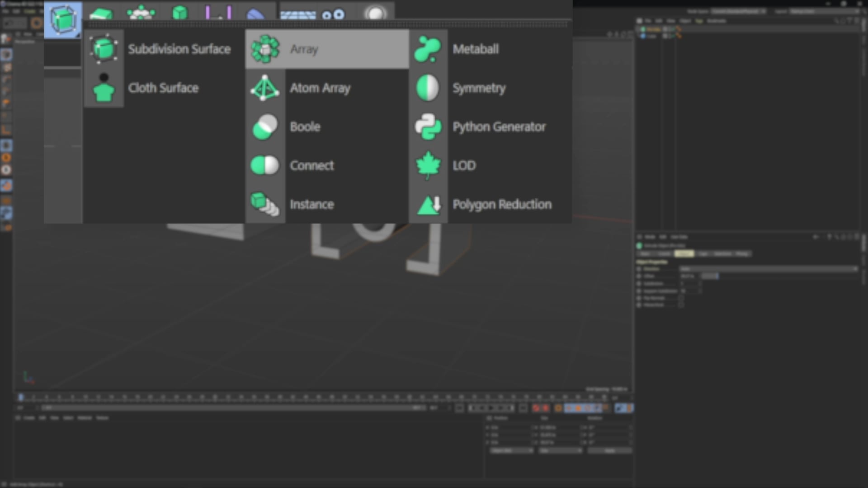Choose the Symmetry object

(x=491, y=88)
